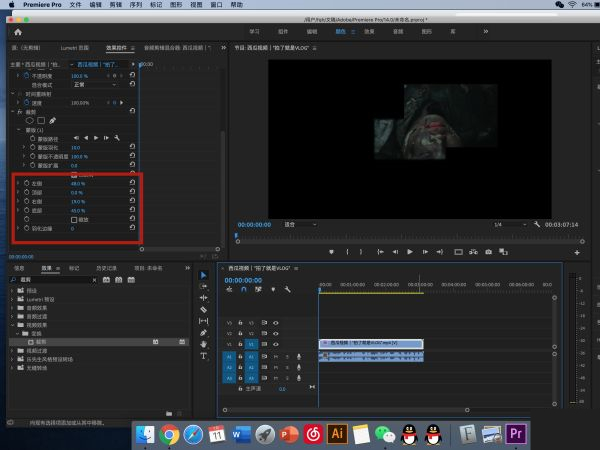Track selected mask backward
Image resolution: width=600 pixels, height=450 pixels.
tap(86, 138)
